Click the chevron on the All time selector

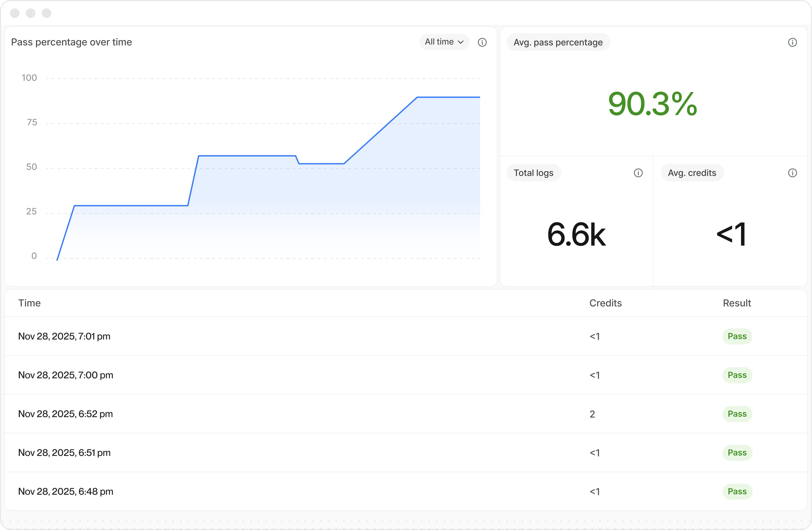(461, 42)
